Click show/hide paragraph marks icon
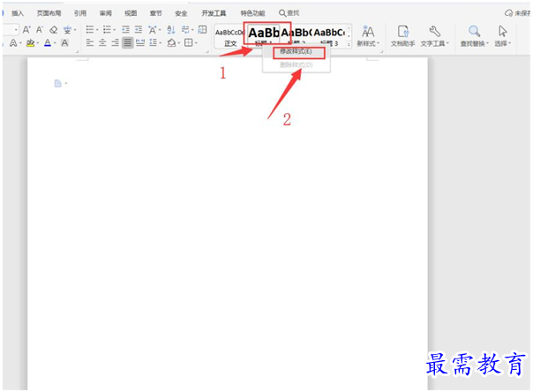Viewport: 533px width, 392px height. tap(185, 30)
